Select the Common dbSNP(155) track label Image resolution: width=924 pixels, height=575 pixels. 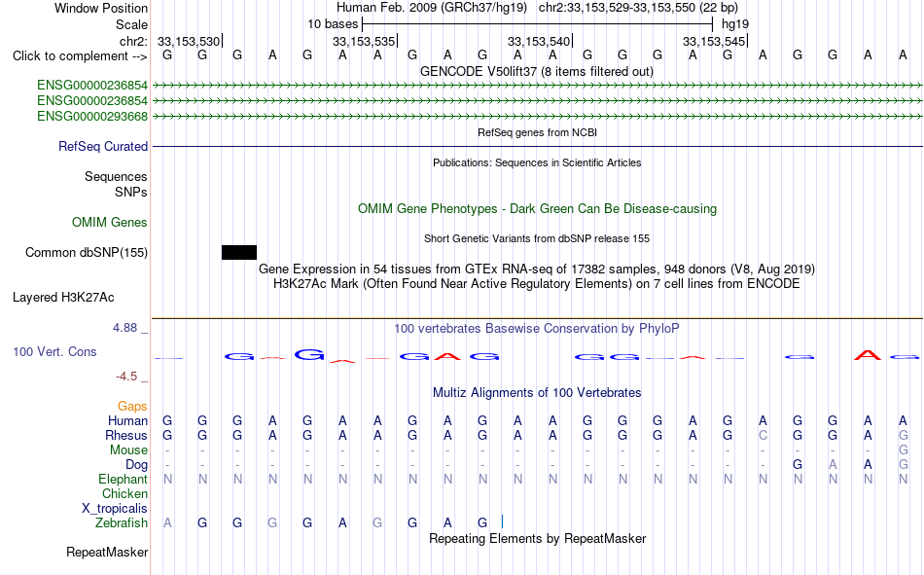87,252
